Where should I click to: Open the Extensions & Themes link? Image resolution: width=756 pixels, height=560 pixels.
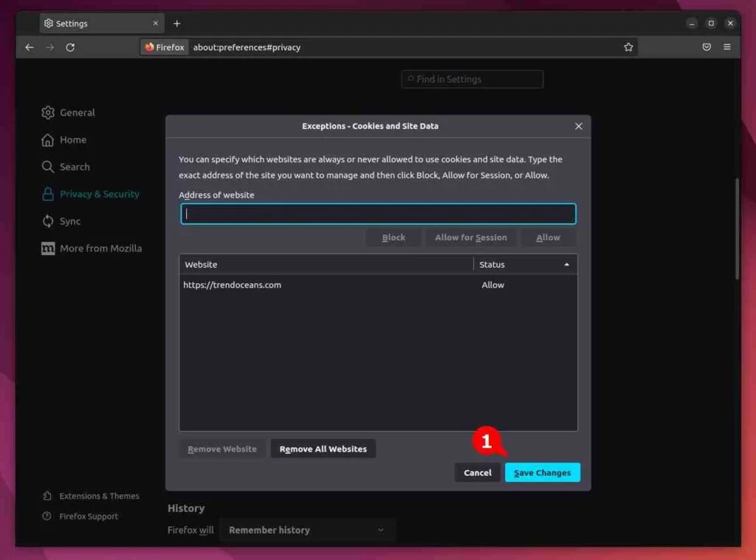click(91, 496)
